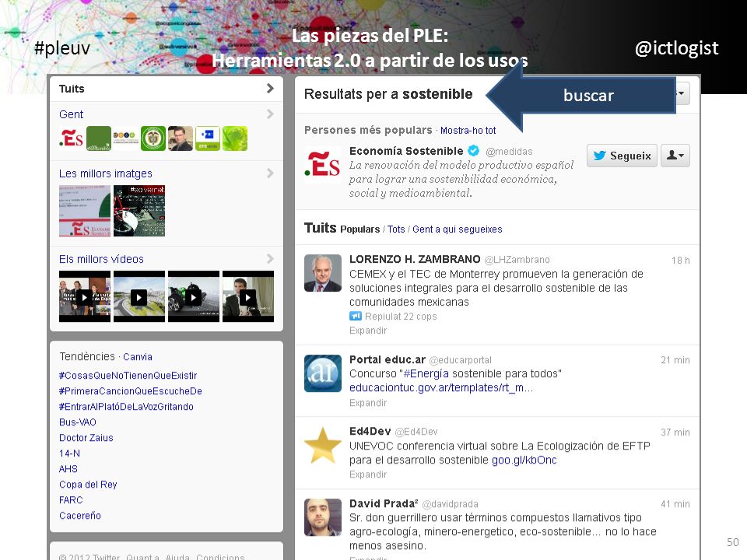Click @davidprada handle
Viewport: 747px width, 560px height.
tap(451, 504)
